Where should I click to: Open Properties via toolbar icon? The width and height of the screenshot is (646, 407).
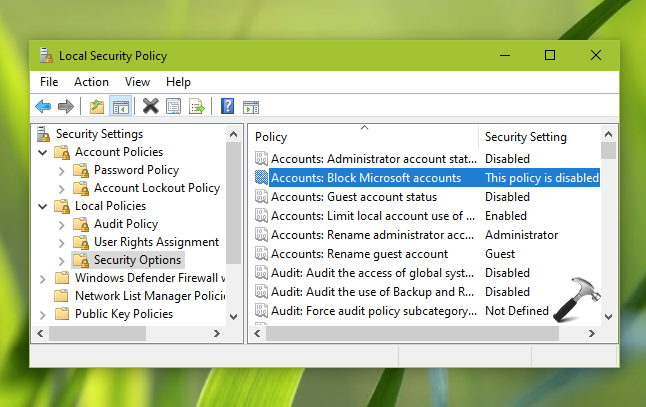pos(173,106)
